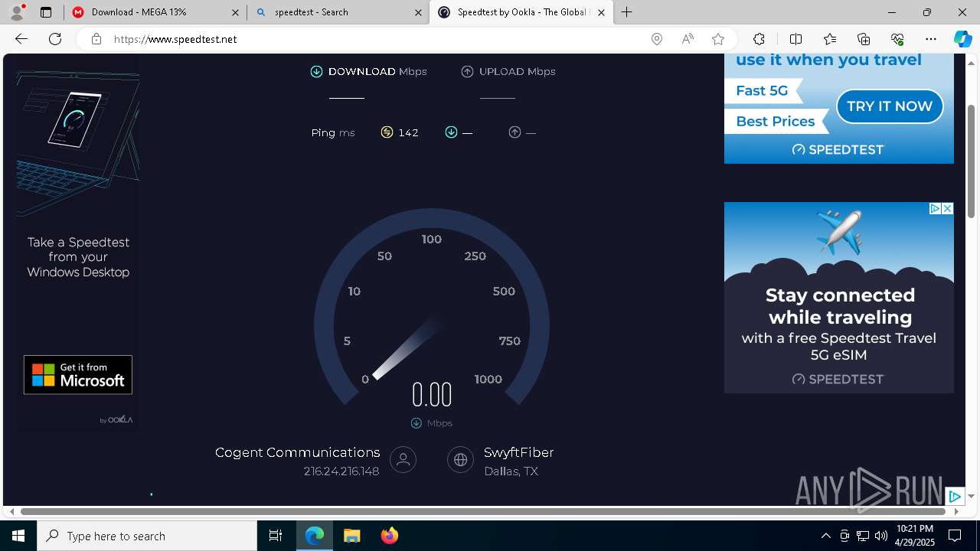This screenshot has height=551, width=980.
Task: Click the idle latency icon showing 142
Action: [x=387, y=132]
